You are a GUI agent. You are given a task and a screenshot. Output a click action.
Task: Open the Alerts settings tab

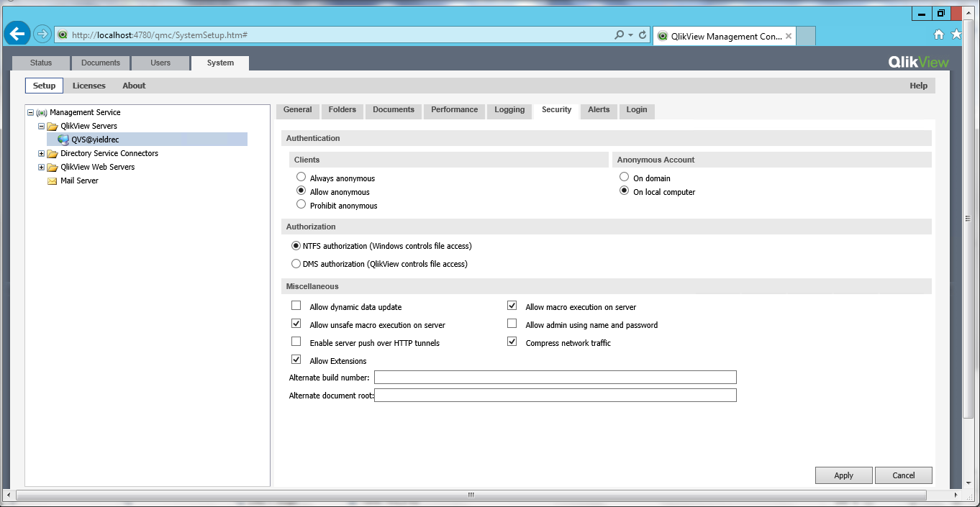tap(599, 110)
